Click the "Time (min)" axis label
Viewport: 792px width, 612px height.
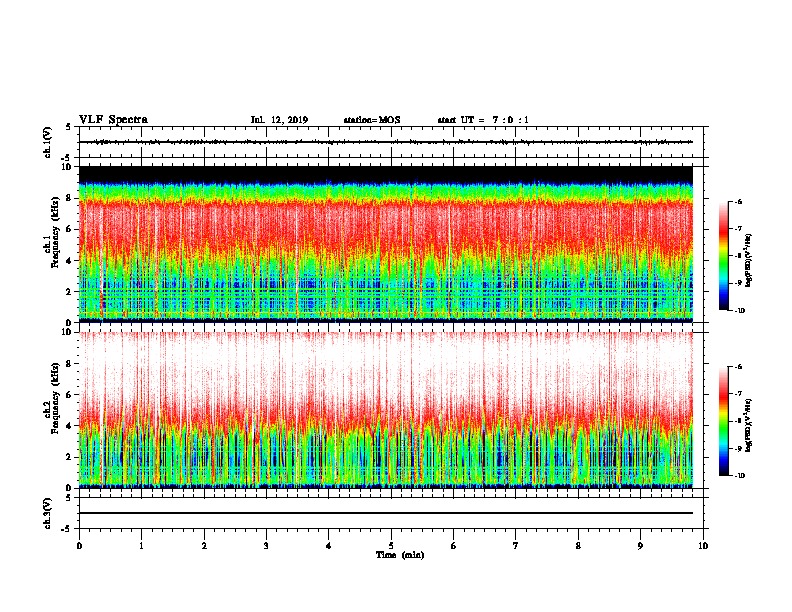400,555
